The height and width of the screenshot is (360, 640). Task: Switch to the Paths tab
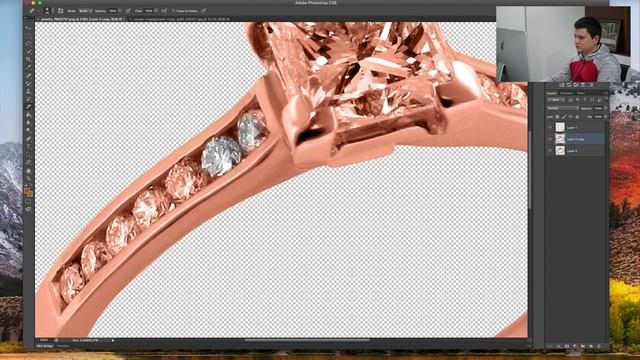581,93
